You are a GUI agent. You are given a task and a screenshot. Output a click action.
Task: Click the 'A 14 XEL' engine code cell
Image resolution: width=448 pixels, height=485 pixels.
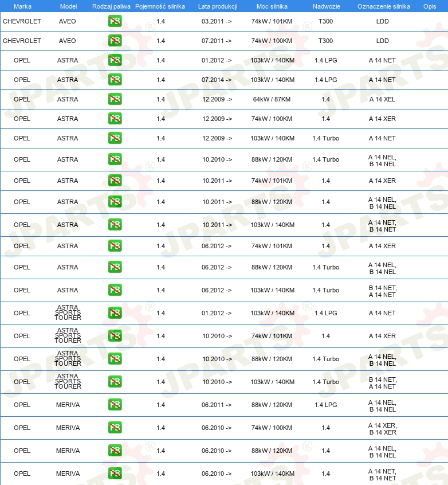[382, 99]
